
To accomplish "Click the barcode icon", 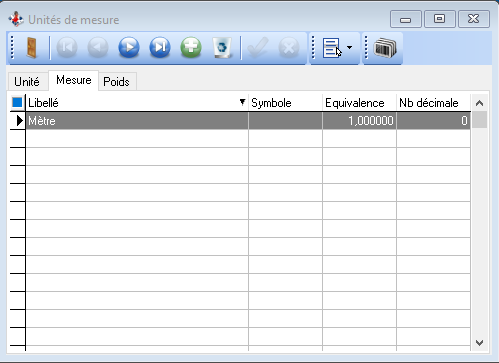I will [385, 48].
